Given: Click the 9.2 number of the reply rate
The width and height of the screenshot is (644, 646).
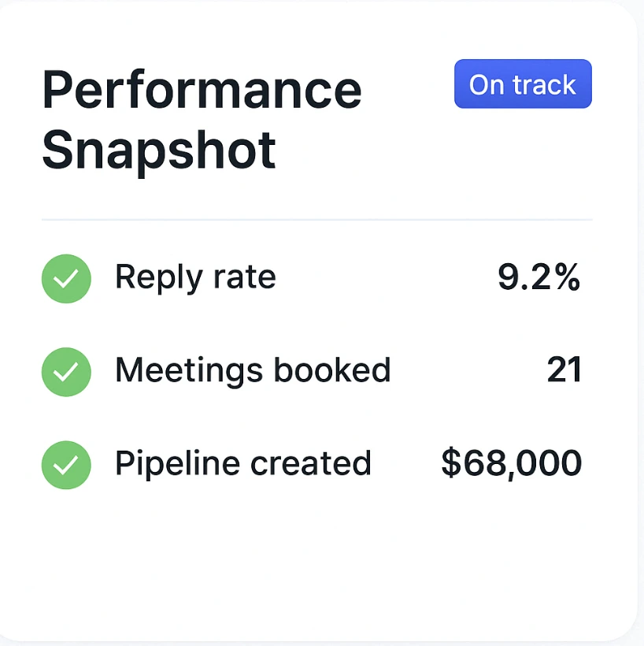Looking at the screenshot, I should click(x=524, y=277).
